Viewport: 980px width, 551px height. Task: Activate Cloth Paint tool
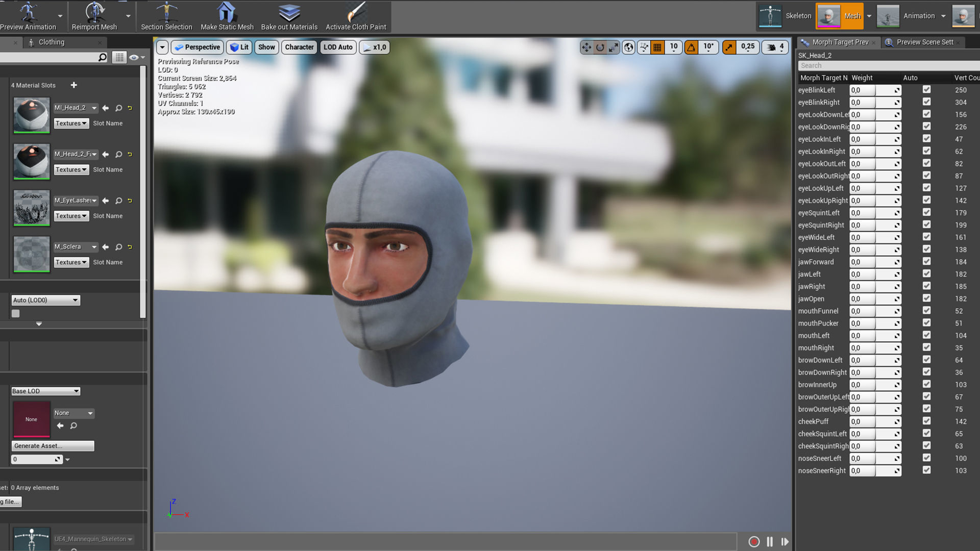click(356, 16)
